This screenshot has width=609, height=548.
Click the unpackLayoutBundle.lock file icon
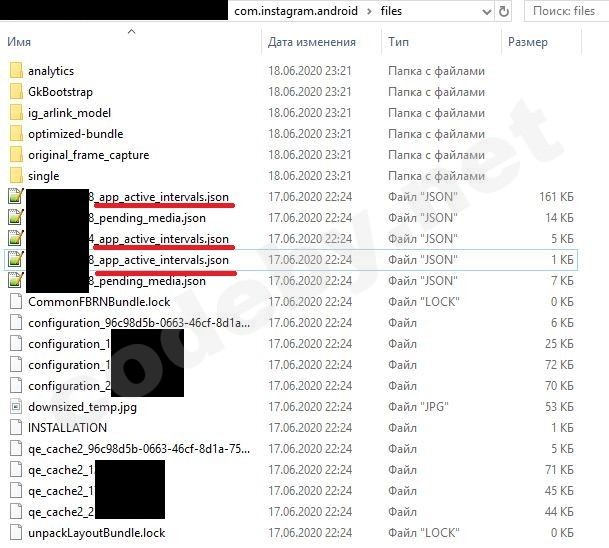(16, 532)
